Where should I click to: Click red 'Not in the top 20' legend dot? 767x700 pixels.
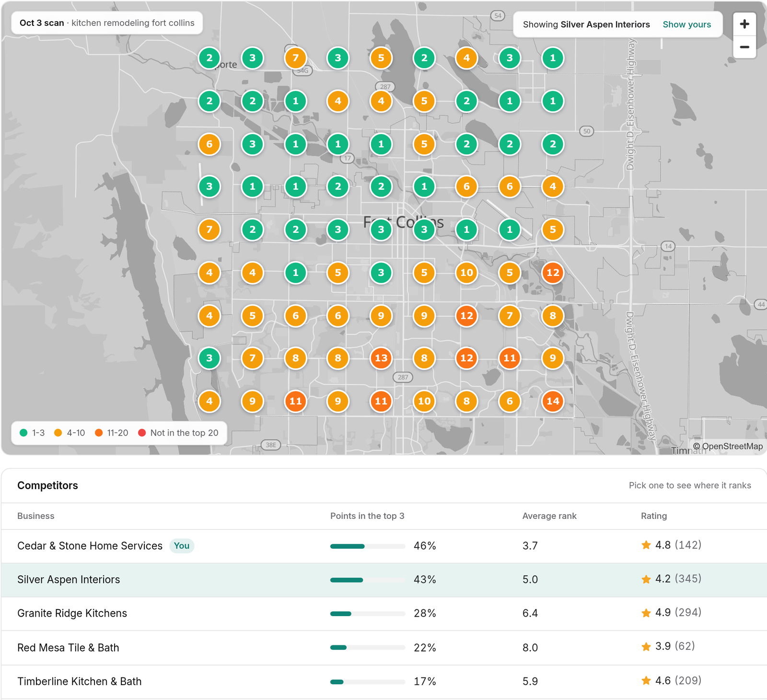coord(142,433)
